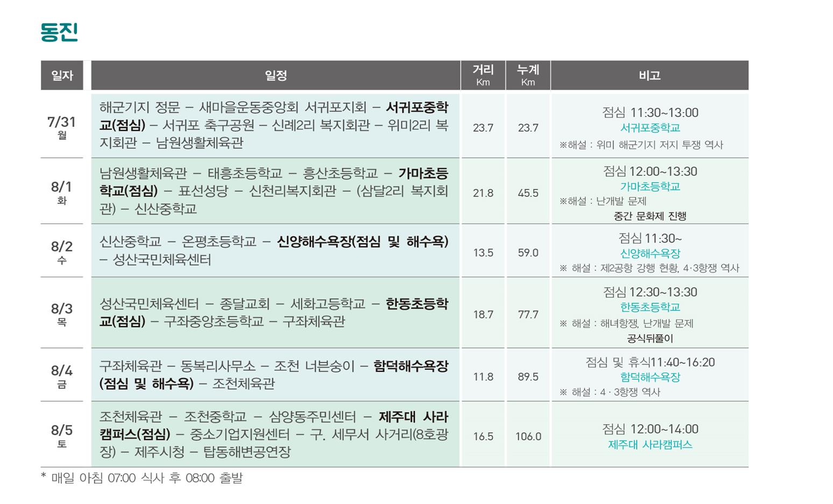Select the schedule text starting '해군기지 정문'

(274, 125)
